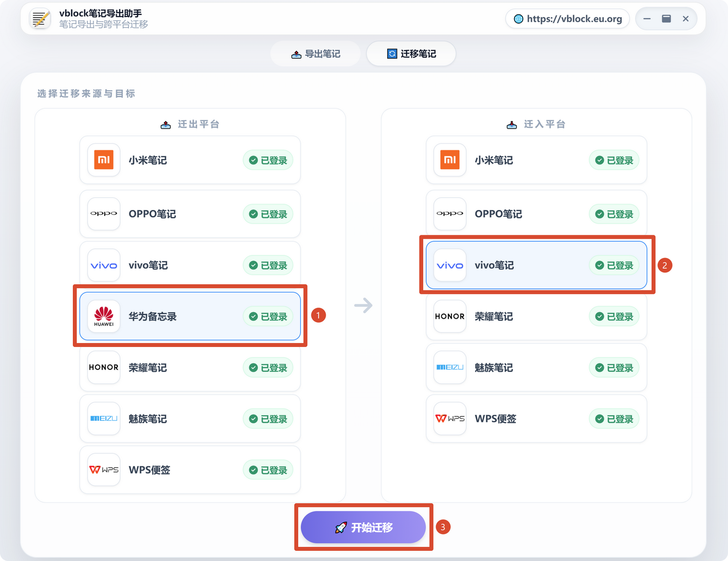The image size is (728, 561).
Task: Select WPS便签 as the 迁出平台 source
Action: (x=190, y=469)
